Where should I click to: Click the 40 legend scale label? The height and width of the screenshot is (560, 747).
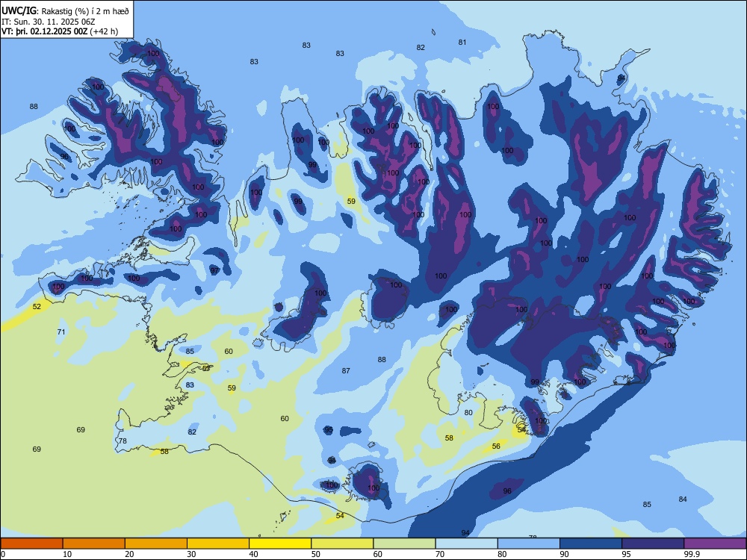pyautogui.click(x=253, y=554)
